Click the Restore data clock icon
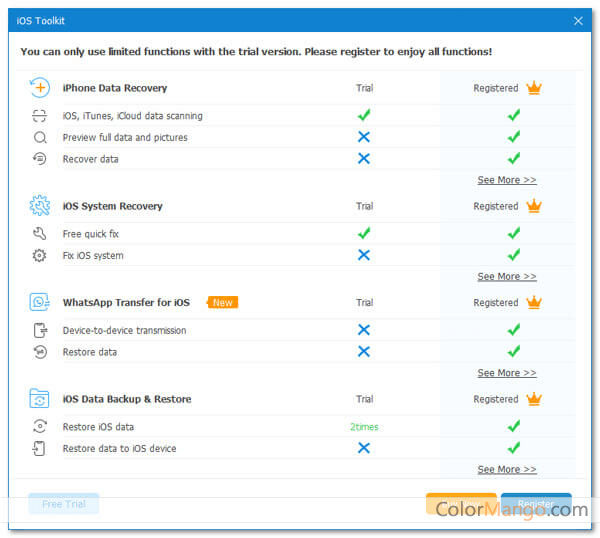The height and width of the screenshot is (538, 600). pyautogui.click(x=40, y=352)
